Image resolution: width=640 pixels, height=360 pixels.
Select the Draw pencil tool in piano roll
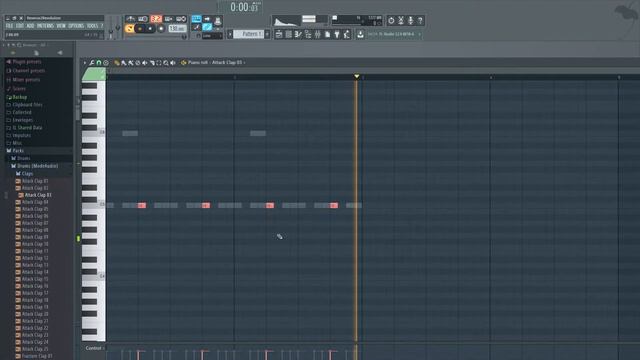tap(117, 62)
